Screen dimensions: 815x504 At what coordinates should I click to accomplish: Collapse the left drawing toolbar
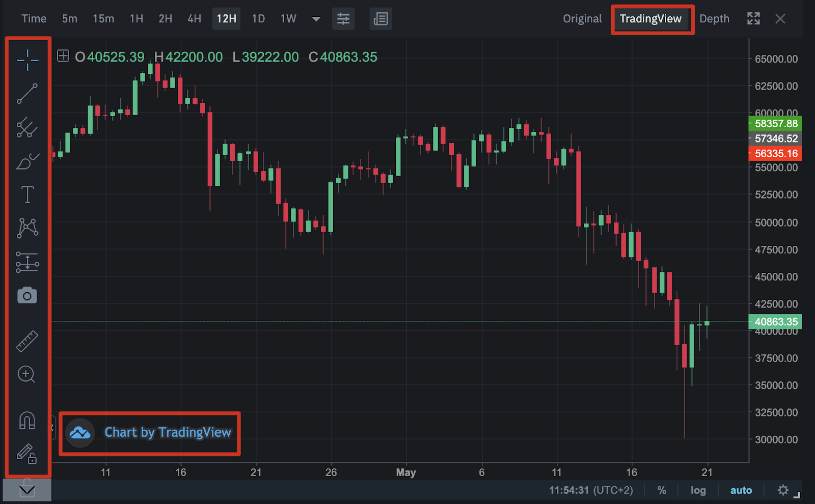point(28,490)
